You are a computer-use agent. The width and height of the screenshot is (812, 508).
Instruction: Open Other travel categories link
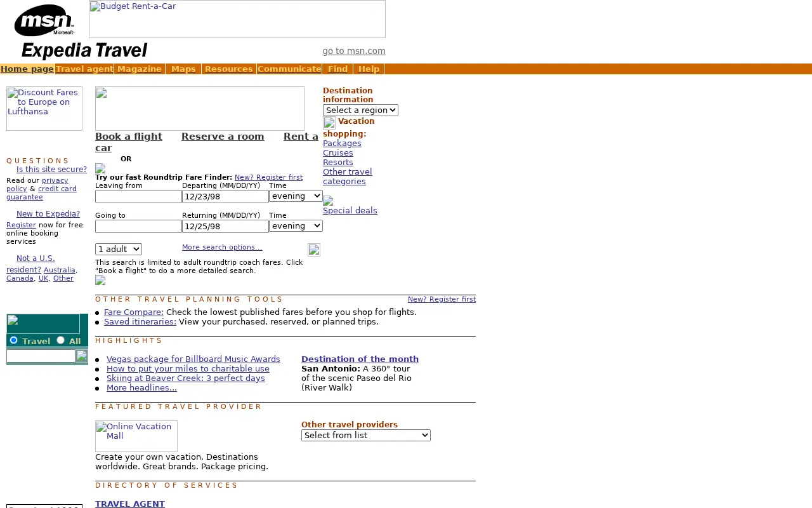348,177
